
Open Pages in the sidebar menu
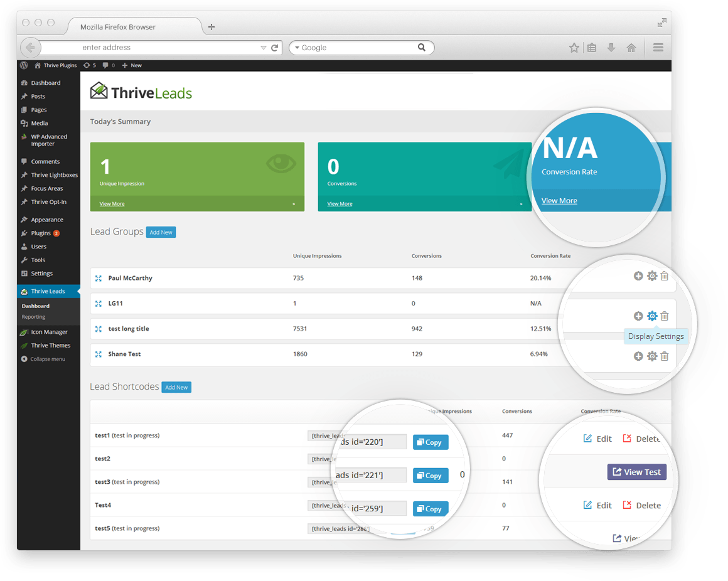point(39,110)
